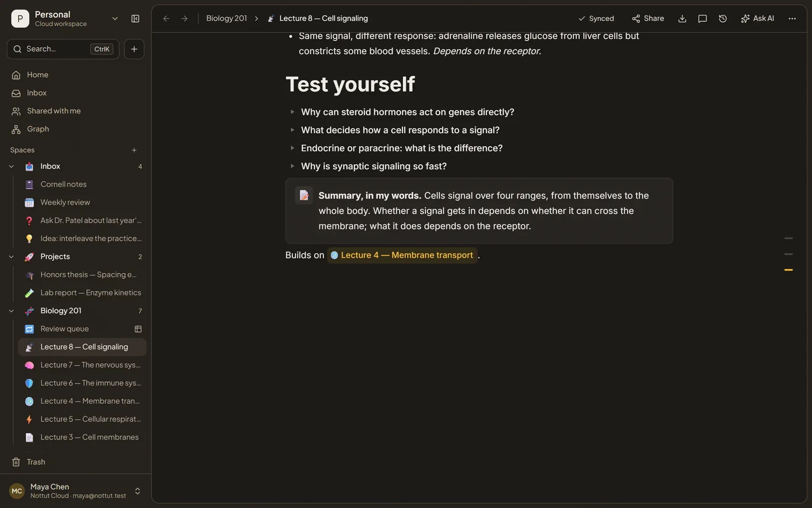Jump to last outline marker on right
812x508 pixels.
(788, 270)
